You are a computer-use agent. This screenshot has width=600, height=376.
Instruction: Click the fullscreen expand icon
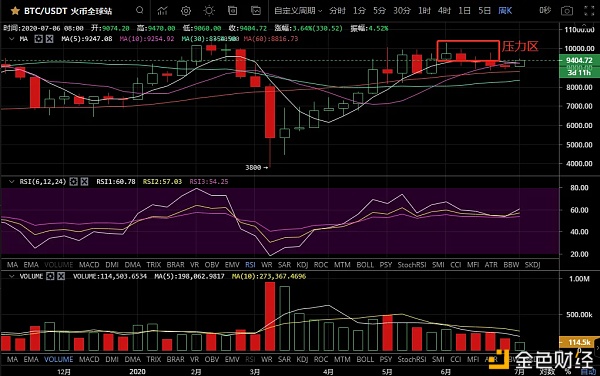(589, 11)
